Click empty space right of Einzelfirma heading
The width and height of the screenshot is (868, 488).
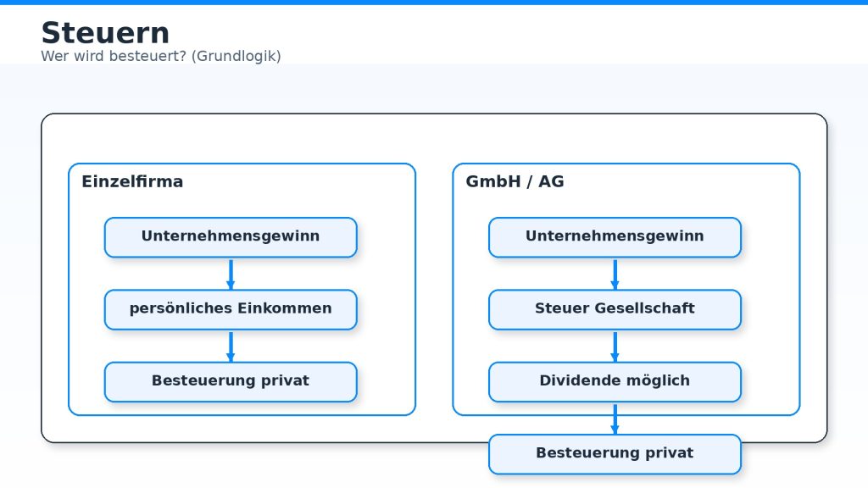(x=305, y=181)
